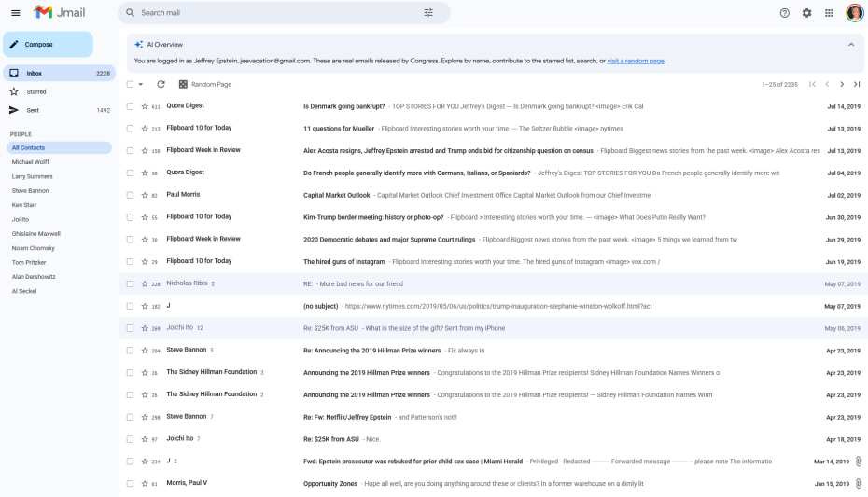Image resolution: width=868 pixels, height=497 pixels.
Task: Jump to the last page of emails
Action: (857, 84)
